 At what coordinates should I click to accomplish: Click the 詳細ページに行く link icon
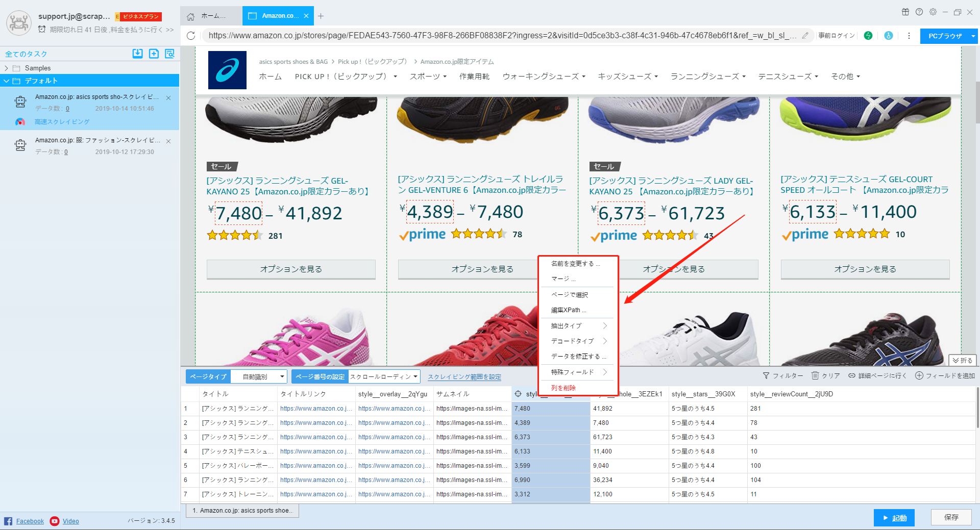coord(852,375)
